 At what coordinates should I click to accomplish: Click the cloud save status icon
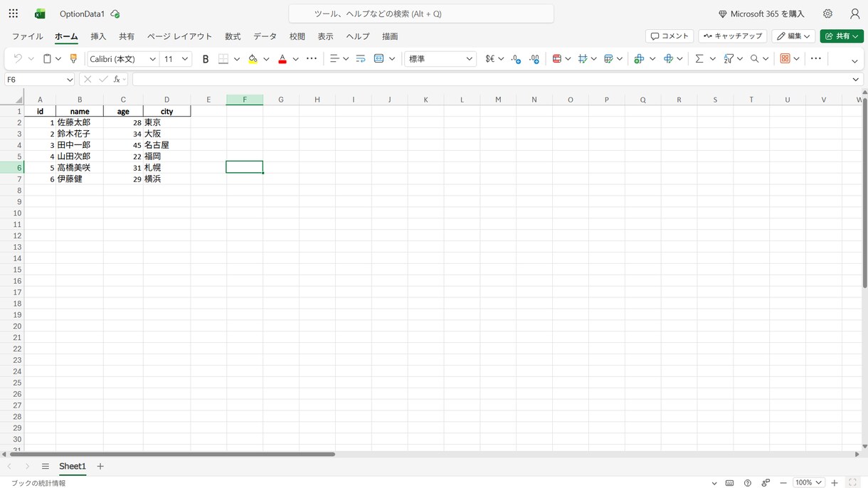pos(115,14)
